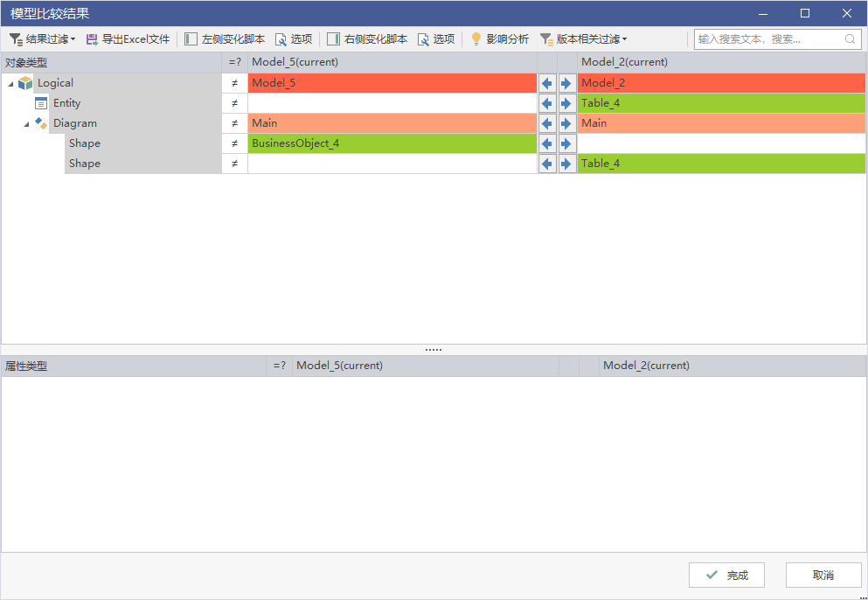
Task: Generate 右侧变化脚本 script
Action: 368,39
